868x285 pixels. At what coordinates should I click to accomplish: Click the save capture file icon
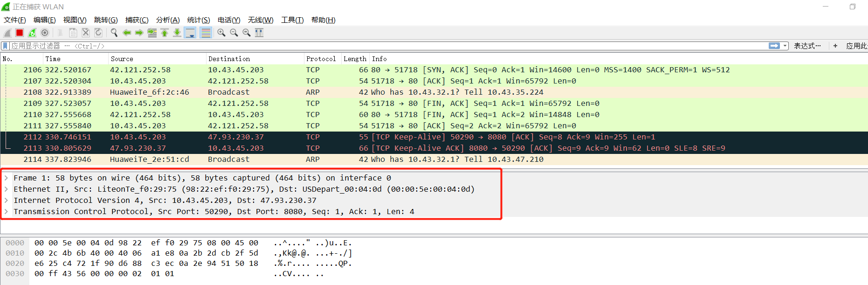pyautogui.click(x=73, y=33)
